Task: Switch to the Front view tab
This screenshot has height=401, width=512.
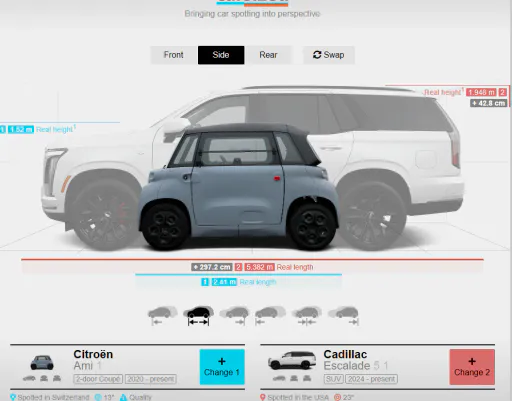Action: pos(173,55)
